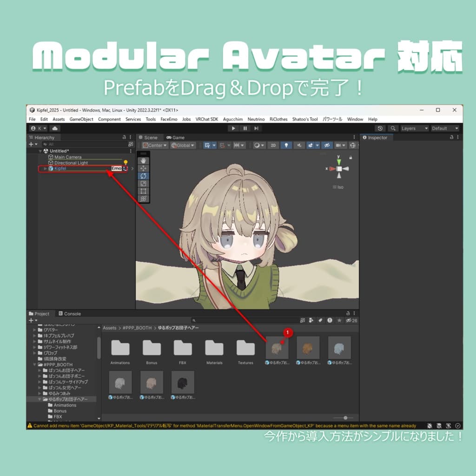Lock the Project panel
This screenshot has height=476, width=476.
348,313
